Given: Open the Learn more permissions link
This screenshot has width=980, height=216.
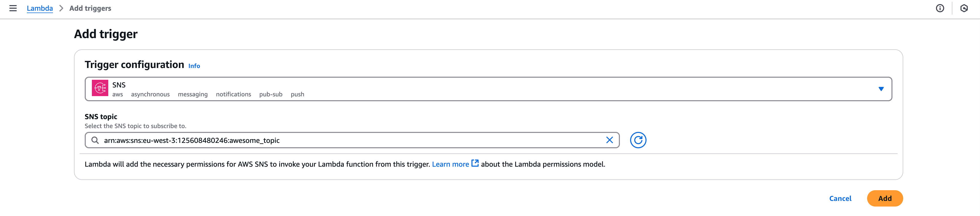Looking at the screenshot, I should [450, 164].
